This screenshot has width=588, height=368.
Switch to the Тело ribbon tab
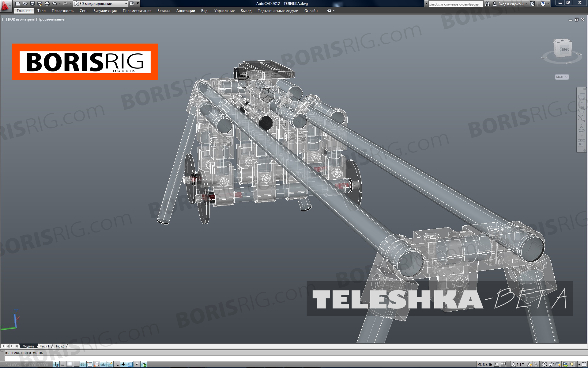41,11
